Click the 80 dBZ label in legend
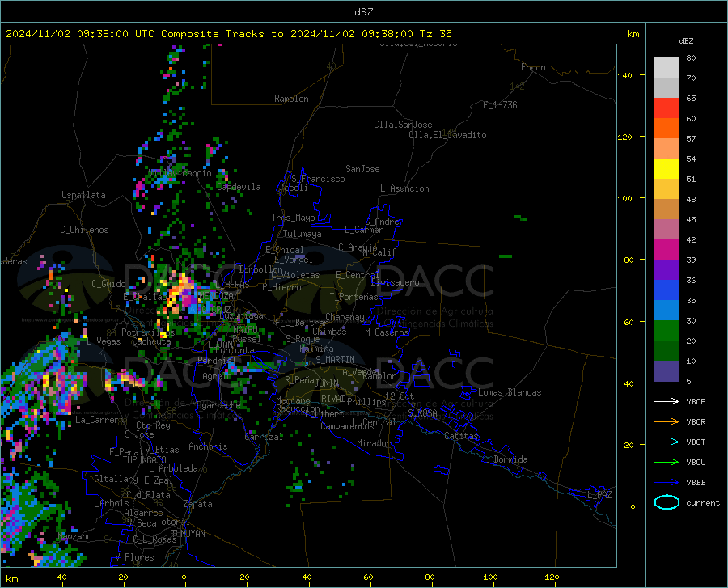Screen dimensions: 728x588 691,58
